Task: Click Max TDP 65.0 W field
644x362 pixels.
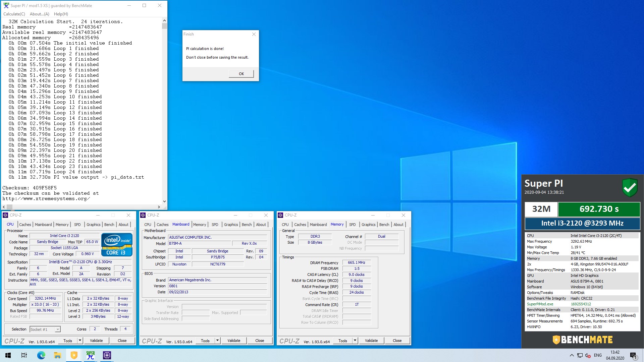Action: (x=92, y=242)
